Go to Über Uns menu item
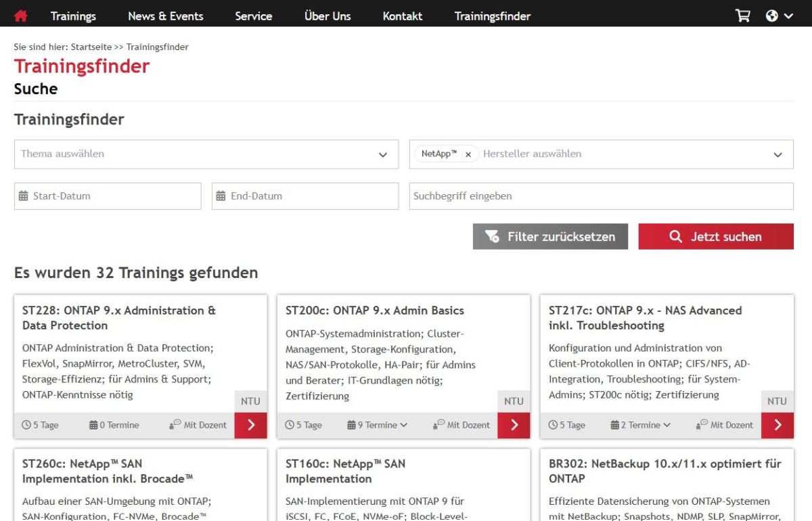 pos(328,16)
